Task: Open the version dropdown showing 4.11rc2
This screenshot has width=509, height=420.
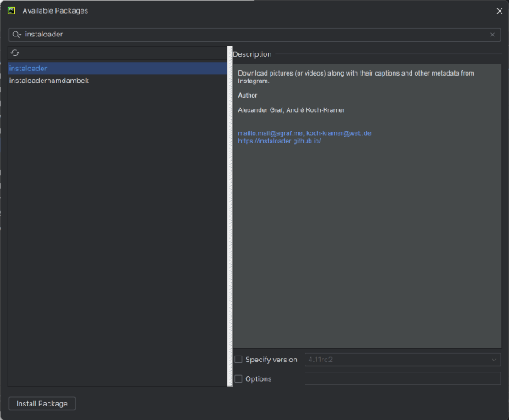Action: pos(402,360)
